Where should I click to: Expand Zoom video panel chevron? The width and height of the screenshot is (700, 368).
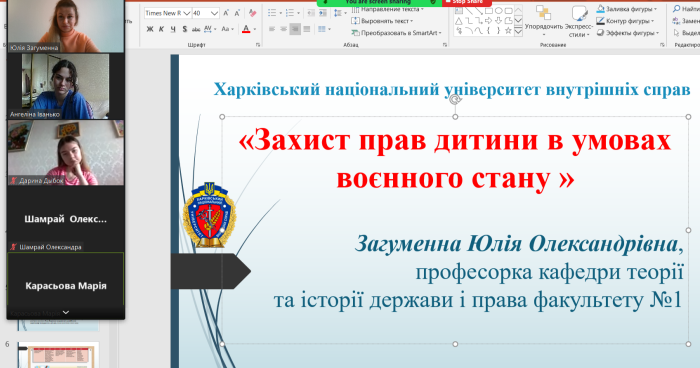[x=66, y=313]
